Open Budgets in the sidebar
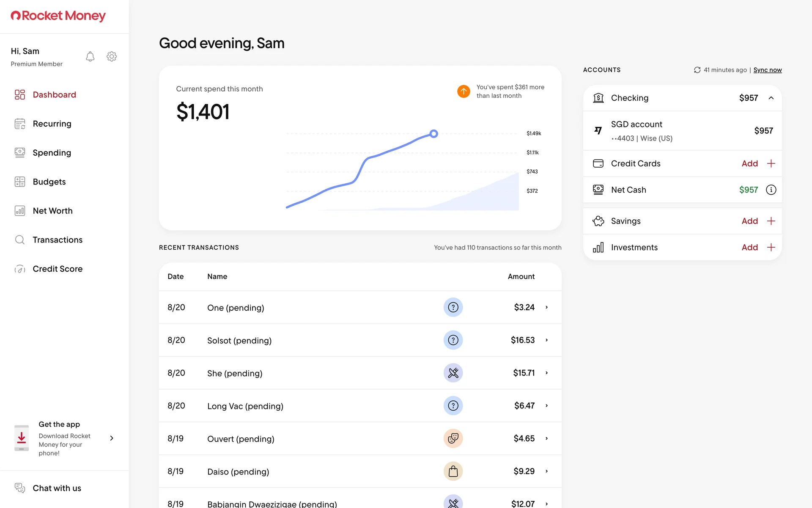 [x=49, y=182]
